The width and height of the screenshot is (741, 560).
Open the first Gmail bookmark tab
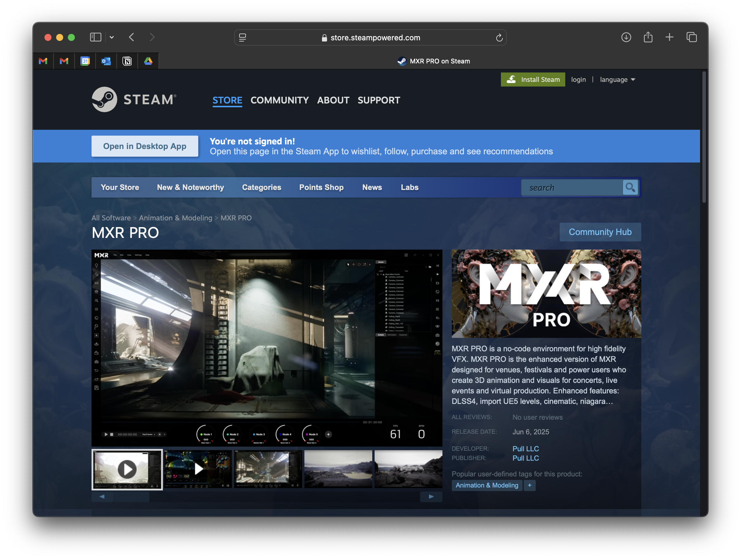43,61
